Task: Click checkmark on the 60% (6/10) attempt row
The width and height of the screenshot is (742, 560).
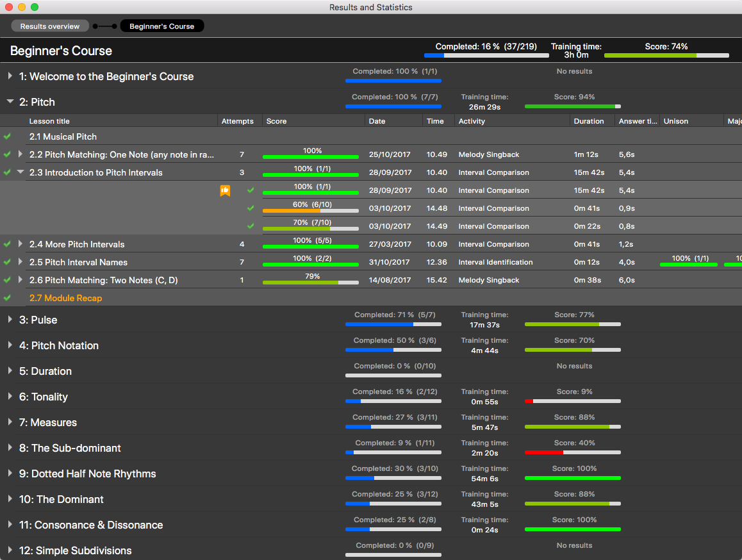Action: point(251,208)
